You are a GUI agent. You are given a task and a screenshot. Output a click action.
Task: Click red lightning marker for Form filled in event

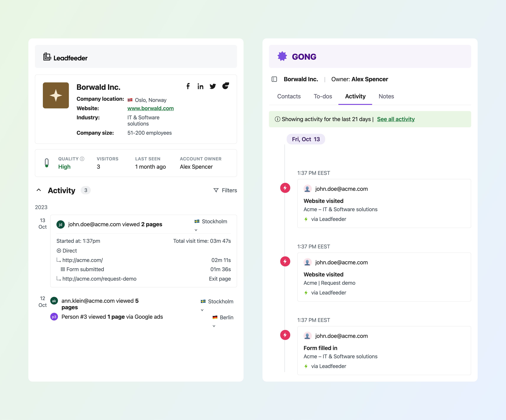coord(285,335)
